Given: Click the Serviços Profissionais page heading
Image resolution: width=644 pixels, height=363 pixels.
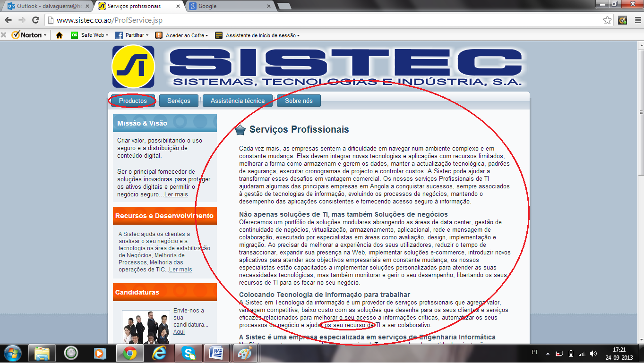Looking at the screenshot, I should coord(299,129).
